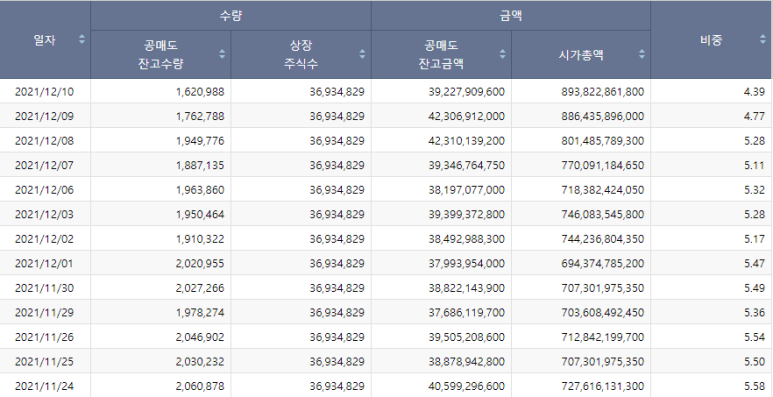The height and width of the screenshot is (397, 773).
Task: Click balance amount 42,310,139,200
Action: pyautogui.click(x=466, y=141)
